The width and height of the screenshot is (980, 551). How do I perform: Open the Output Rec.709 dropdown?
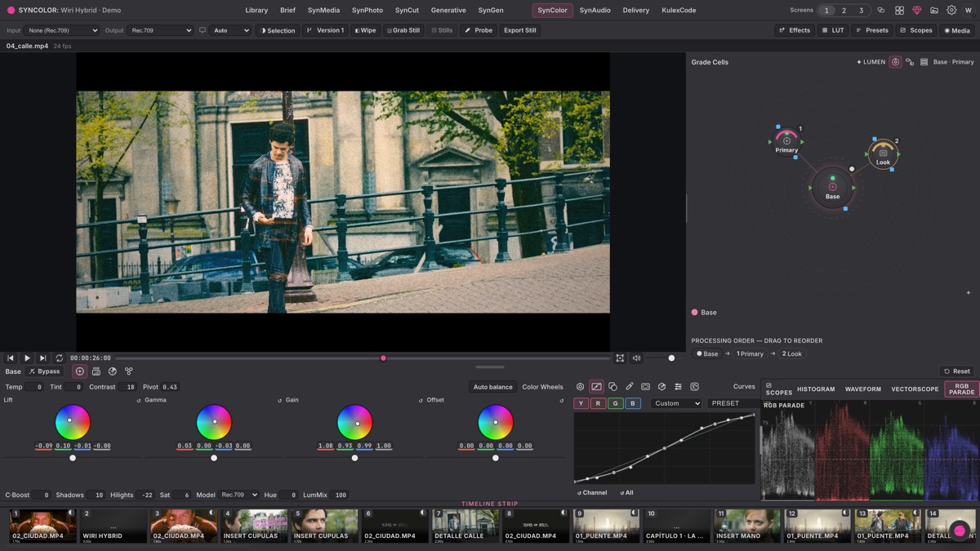159,30
